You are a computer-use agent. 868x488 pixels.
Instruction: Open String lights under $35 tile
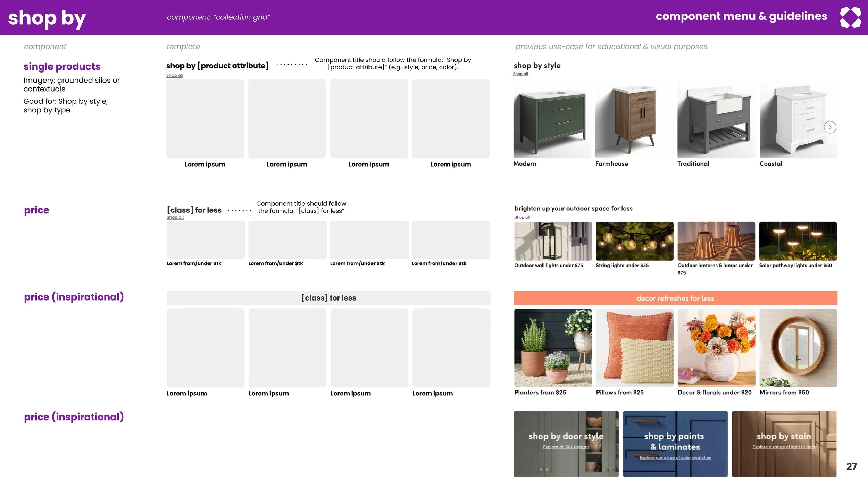tap(634, 241)
